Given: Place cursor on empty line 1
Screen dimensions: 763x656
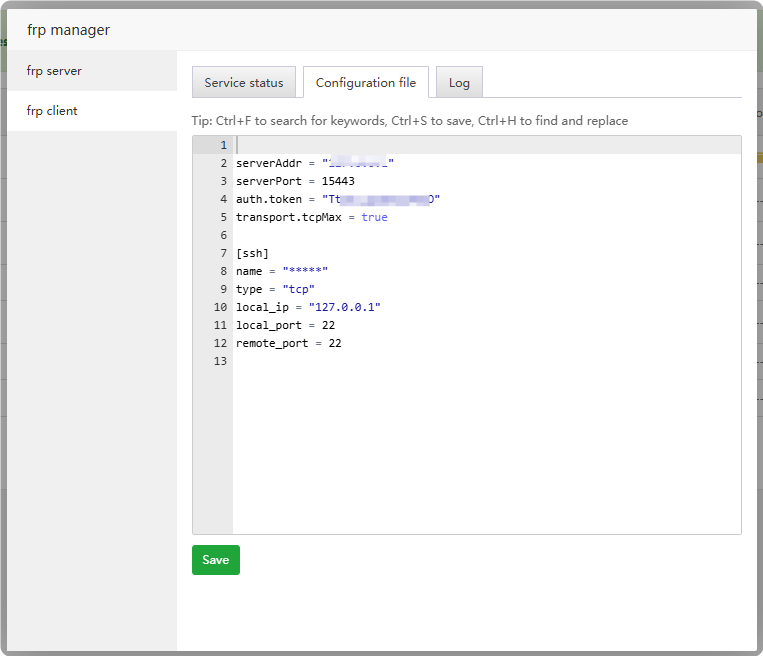Looking at the screenshot, I should point(400,145).
